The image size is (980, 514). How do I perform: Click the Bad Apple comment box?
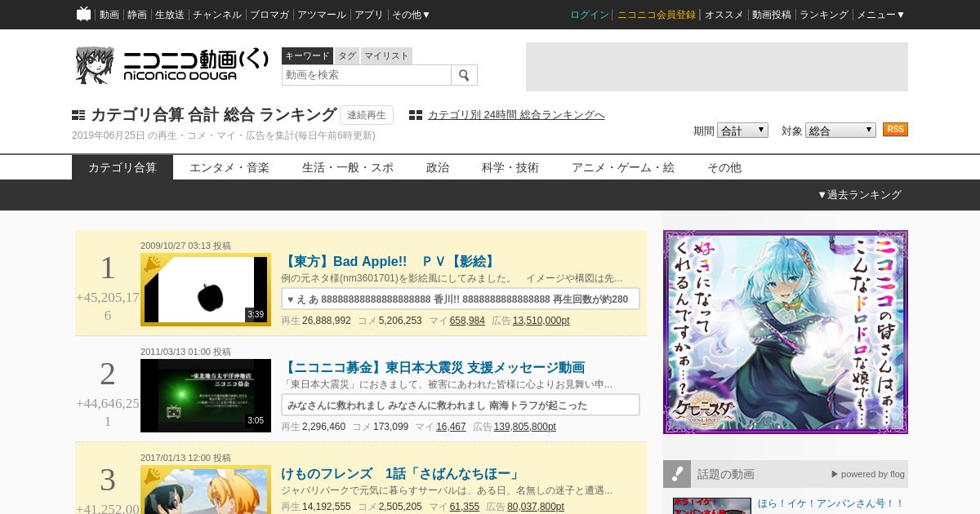click(x=461, y=299)
